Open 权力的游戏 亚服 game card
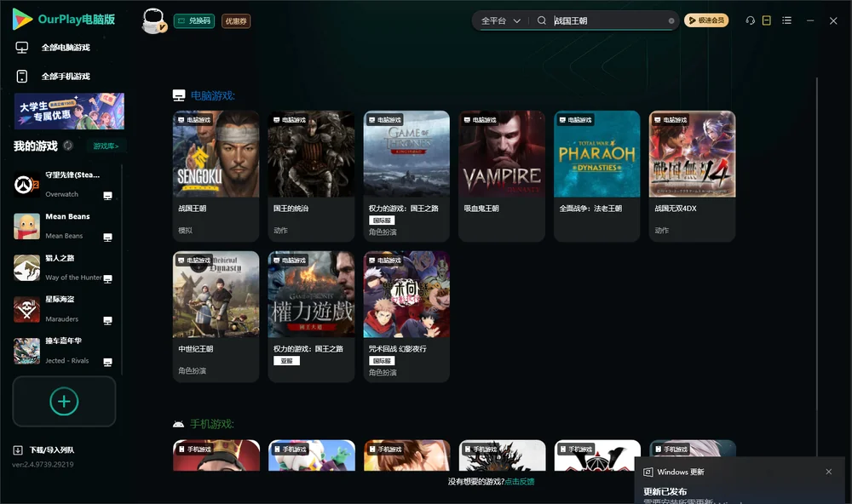This screenshot has height=504, width=852. coord(311,317)
